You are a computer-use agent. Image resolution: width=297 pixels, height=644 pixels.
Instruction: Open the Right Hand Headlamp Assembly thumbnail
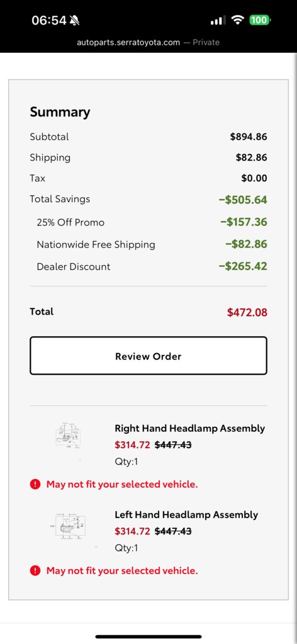tap(68, 435)
